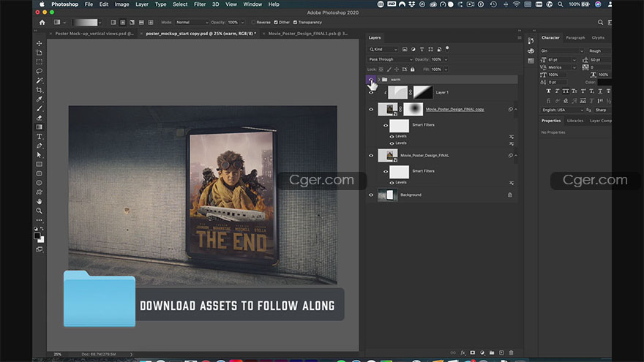Select the Rectangular Marquee tool
This screenshot has width=644, height=362.
[39, 62]
